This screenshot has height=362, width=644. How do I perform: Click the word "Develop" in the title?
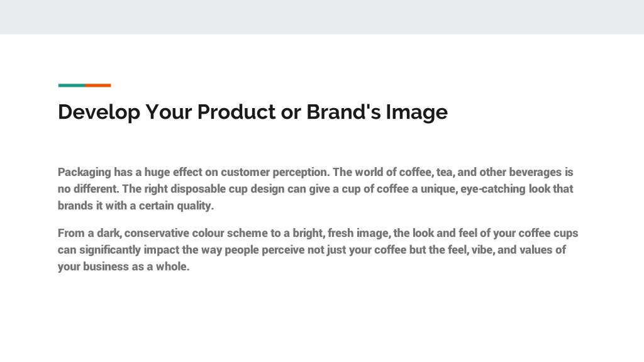99,112
